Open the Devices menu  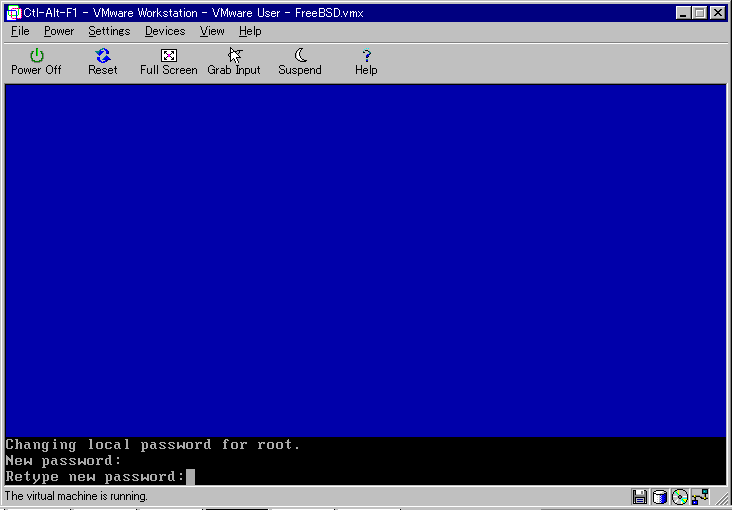(165, 31)
